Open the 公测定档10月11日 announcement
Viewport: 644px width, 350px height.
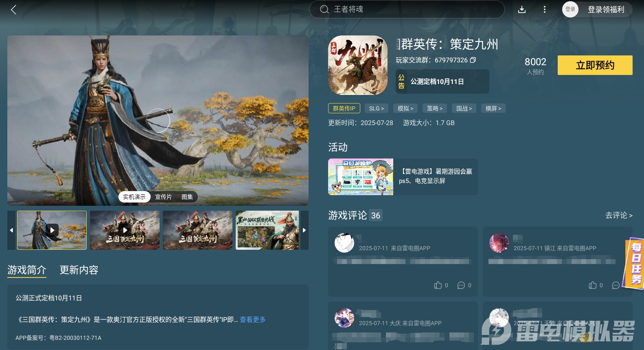point(442,81)
